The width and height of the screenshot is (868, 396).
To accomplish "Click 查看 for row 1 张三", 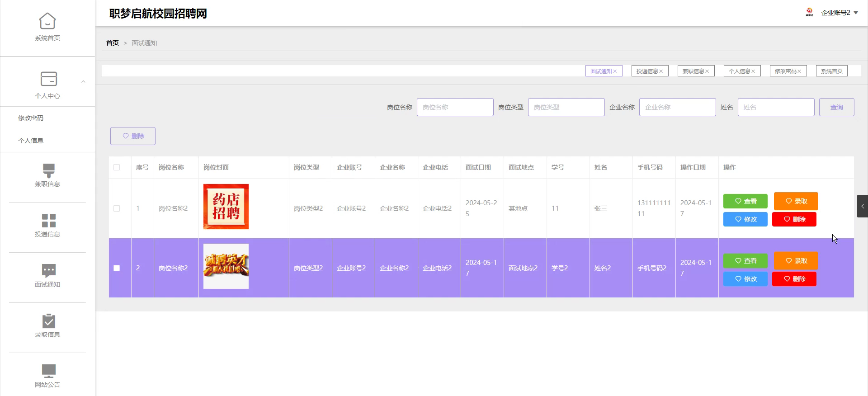I will coord(745,201).
